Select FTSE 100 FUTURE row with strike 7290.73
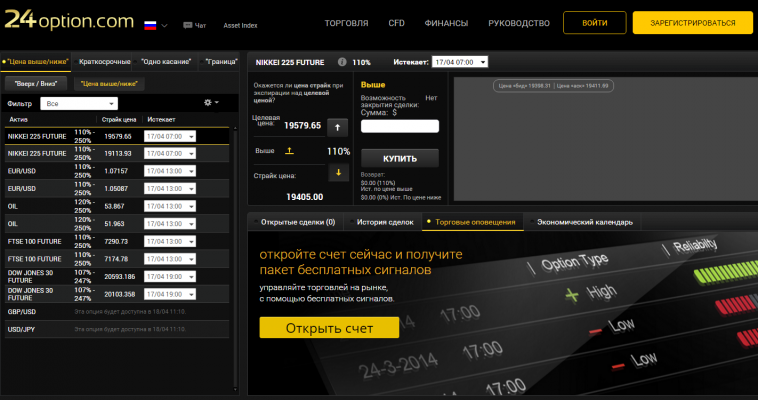 tap(117, 241)
